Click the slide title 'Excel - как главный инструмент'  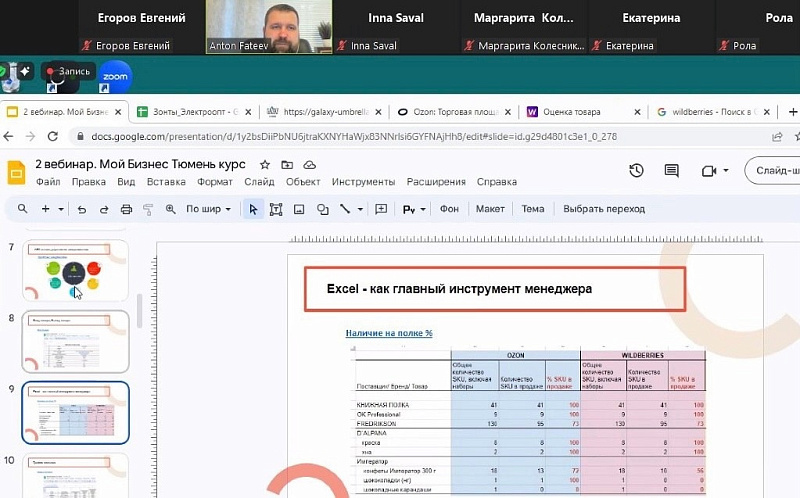[459, 289]
